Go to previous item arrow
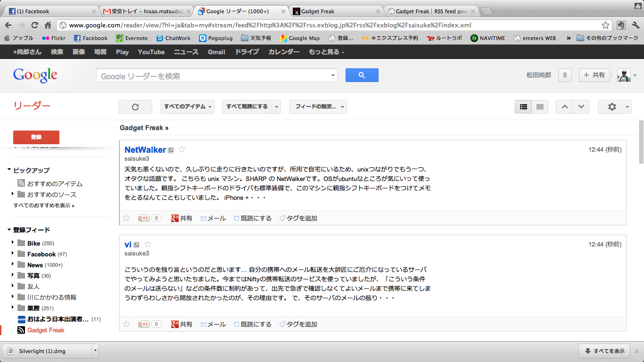 [564, 107]
